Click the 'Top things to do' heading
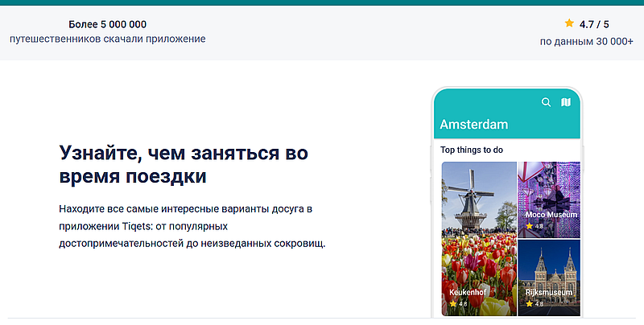This screenshot has height=325, width=644. pyautogui.click(x=472, y=150)
